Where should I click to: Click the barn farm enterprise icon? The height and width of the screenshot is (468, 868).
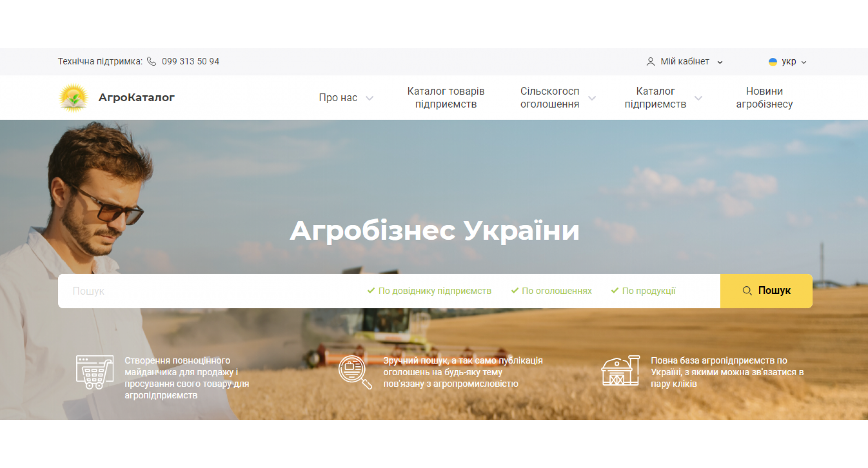(620, 371)
